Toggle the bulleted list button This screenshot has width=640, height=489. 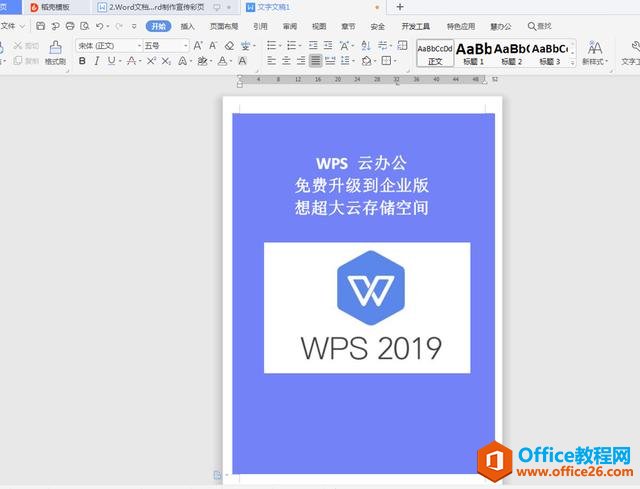[x=271, y=45]
